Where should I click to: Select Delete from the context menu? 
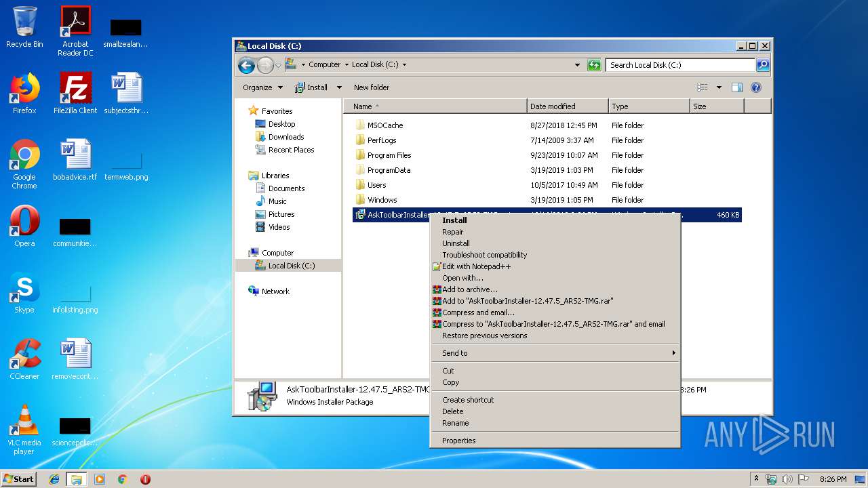click(x=555, y=411)
